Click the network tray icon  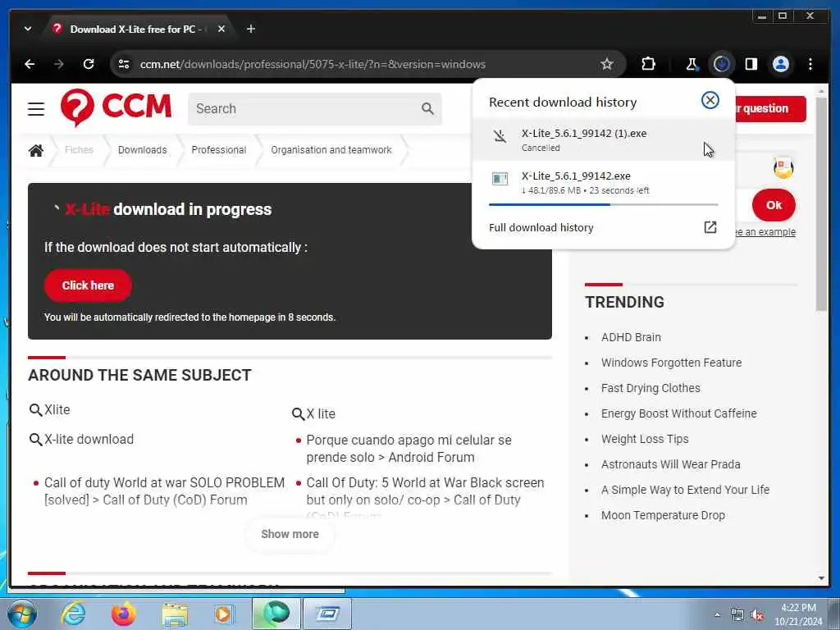[x=737, y=615]
